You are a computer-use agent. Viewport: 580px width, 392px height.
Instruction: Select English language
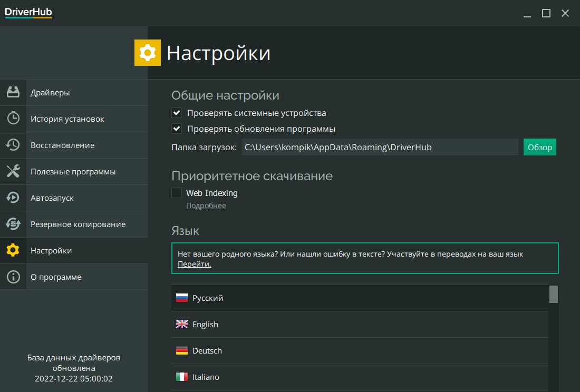360,325
